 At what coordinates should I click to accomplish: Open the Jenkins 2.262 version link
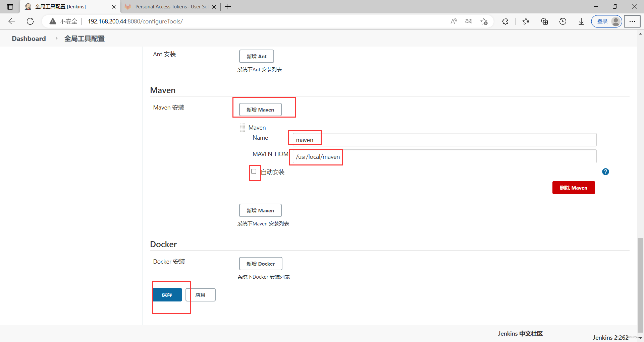click(610, 337)
